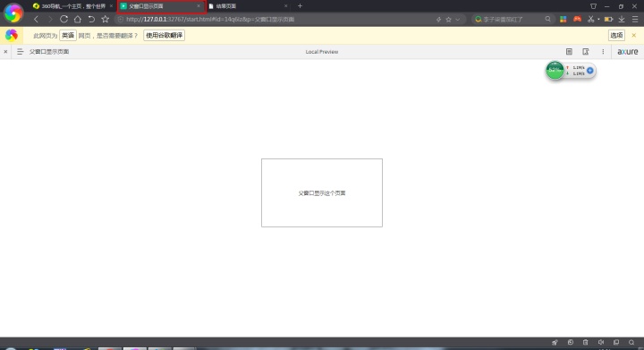The image size is (644, 350).
Task: Open the browser hamburger main menu
Action: [635, 19]
